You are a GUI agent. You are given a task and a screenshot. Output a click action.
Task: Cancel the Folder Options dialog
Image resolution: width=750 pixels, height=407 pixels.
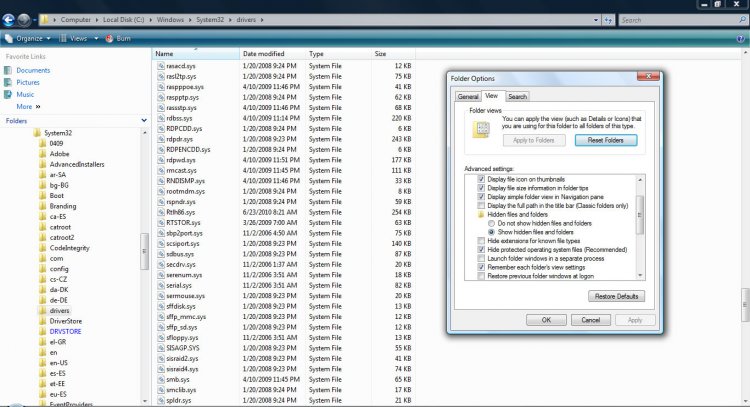pyautogui.click(x=591, y=320)
